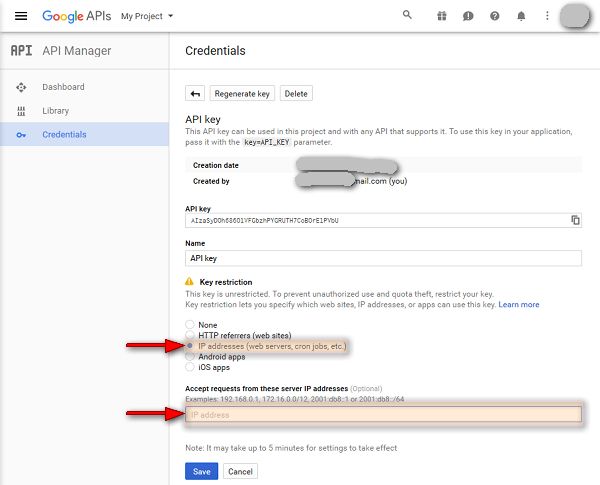Image resolution: width=600 pixels, height=485 pixels.
Task: Click the Google APIs logo
Action: click(77, 16)
